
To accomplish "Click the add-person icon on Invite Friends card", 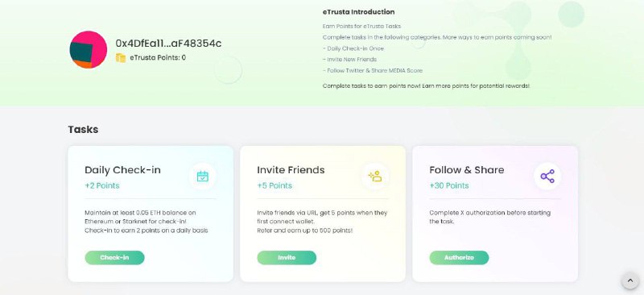I will click(375, 176).
